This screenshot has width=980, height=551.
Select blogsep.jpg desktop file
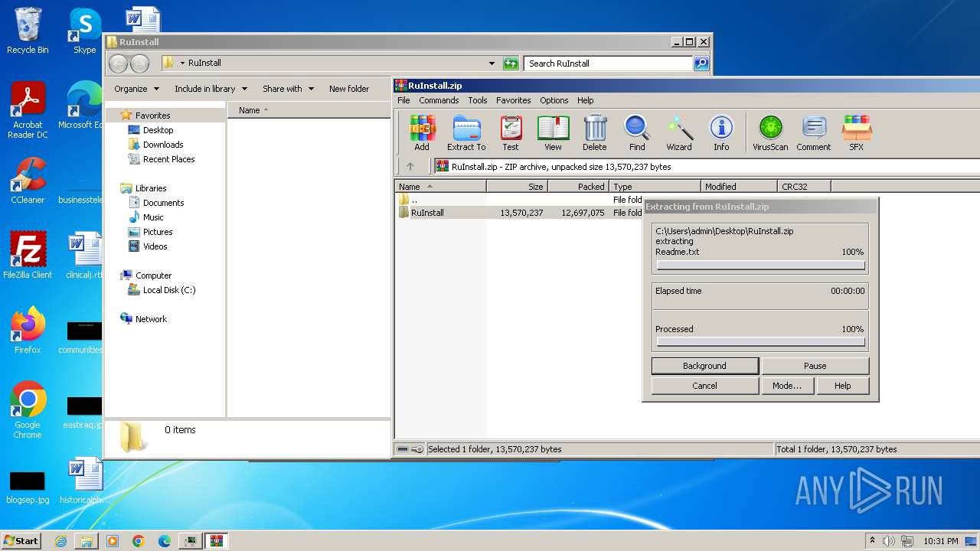point(28,487)
